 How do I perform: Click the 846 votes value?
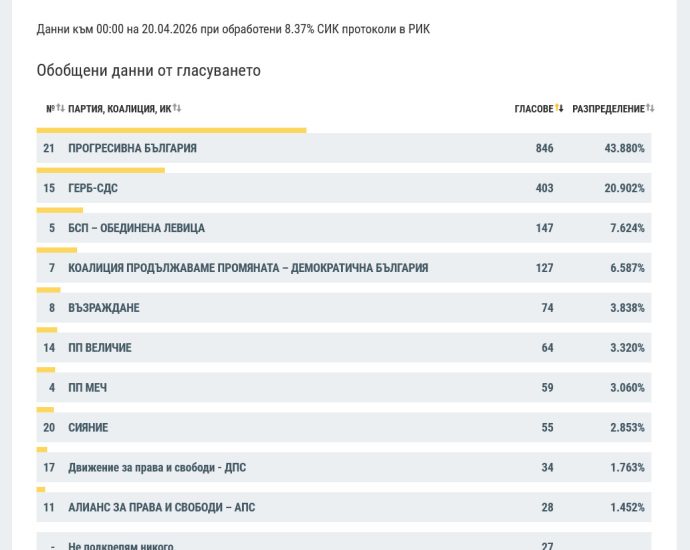pos(544,148)
